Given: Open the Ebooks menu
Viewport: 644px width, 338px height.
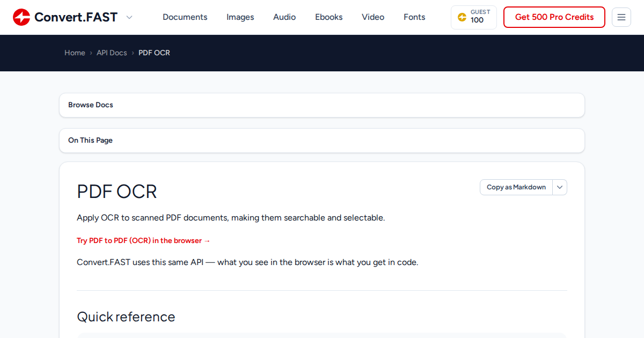Looking at the screenshot, I should click(329, 17).
